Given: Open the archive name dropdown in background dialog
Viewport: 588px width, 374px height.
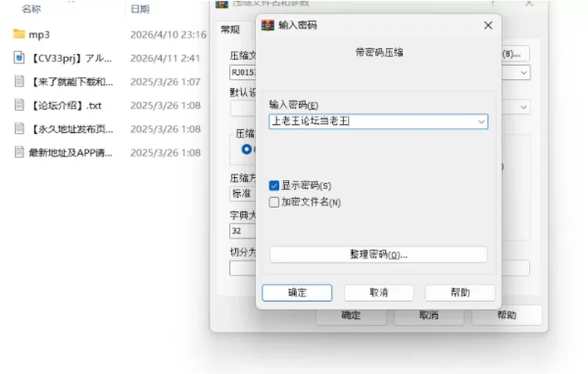Looking at the screenshot, I should (x=524, y=73).
